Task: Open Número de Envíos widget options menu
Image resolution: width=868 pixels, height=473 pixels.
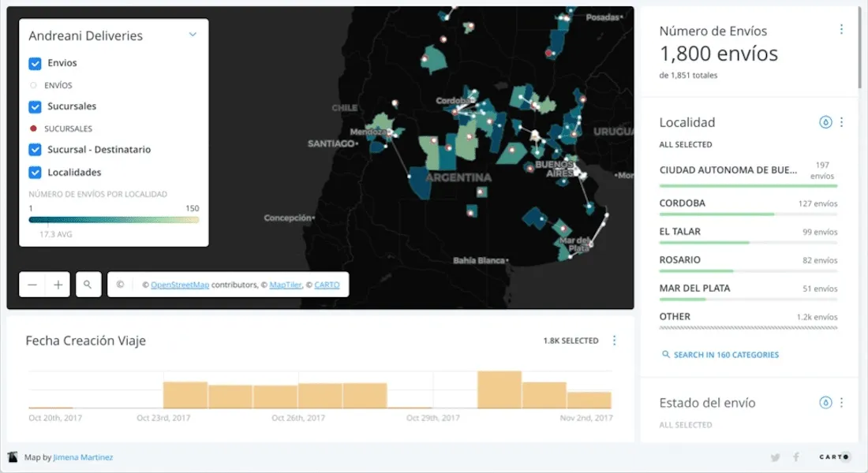Action: (841, 29)
